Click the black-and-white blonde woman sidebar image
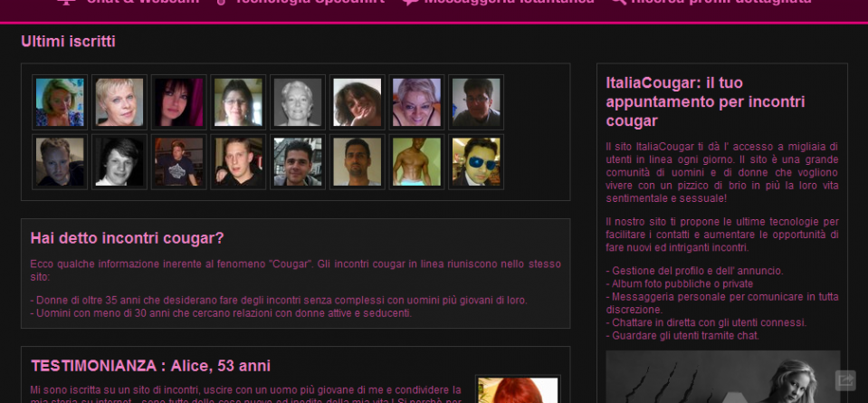 coord(722,377)
